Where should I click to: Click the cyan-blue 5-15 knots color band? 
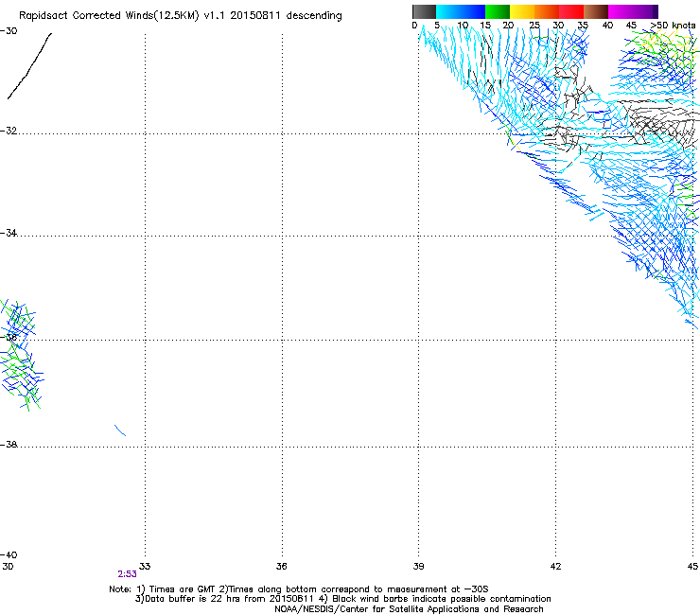(461, 11)
